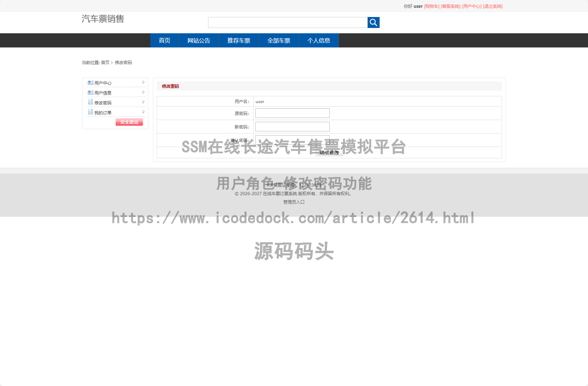Click the 原密码 input field
The height and width of the screenshot is (386, 588).
[x=292, y=113]
